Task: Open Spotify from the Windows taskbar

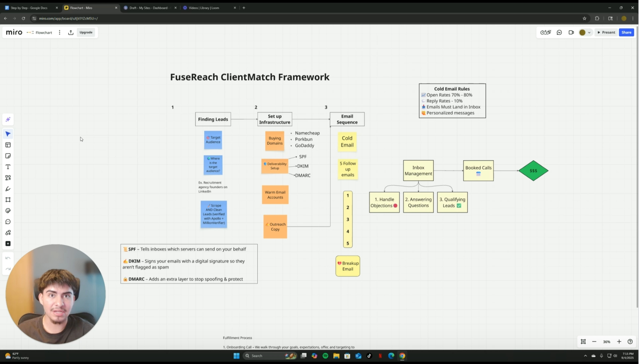Action: [325, 356]
